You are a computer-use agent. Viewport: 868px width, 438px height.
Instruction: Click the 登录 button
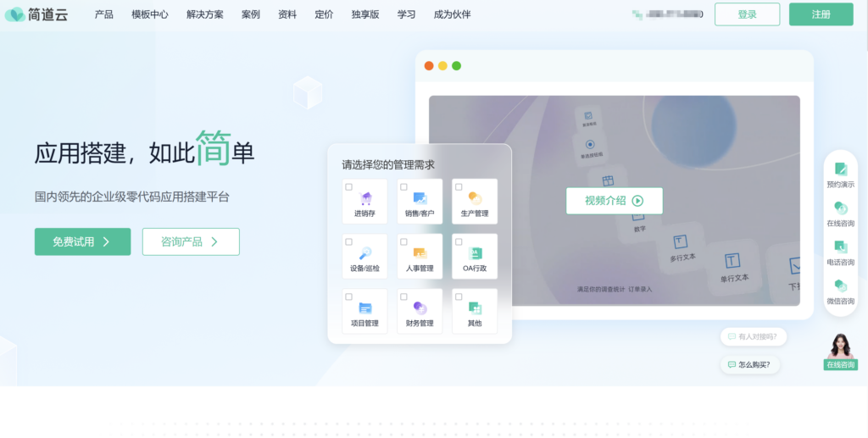click(748, 14)
